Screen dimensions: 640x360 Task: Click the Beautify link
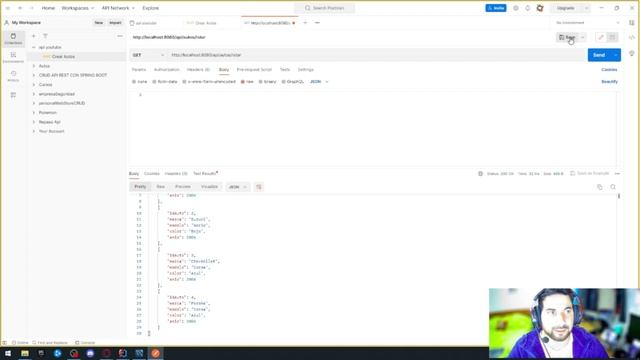609,82
